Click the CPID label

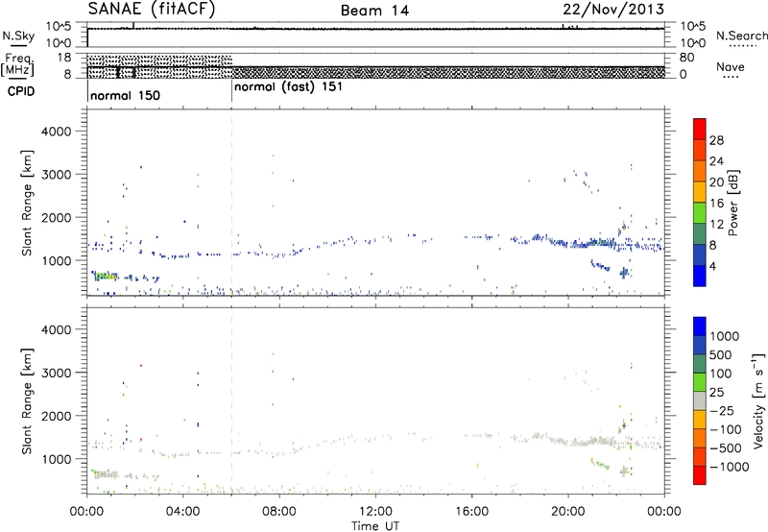click(21, 91)
